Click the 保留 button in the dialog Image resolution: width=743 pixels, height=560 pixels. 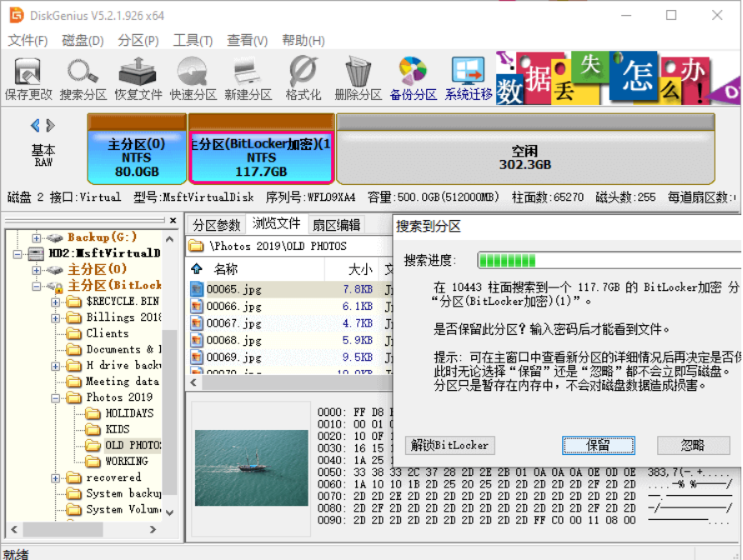599,445
